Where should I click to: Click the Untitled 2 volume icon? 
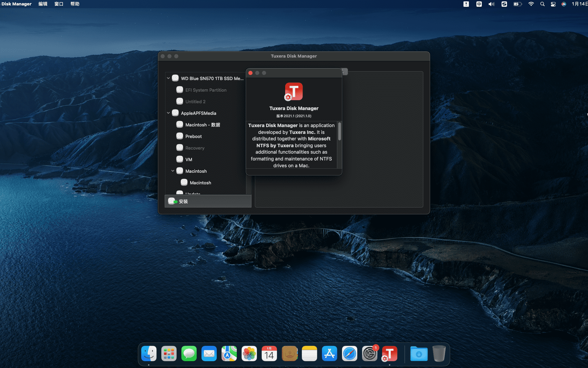(x=180, y=101)
